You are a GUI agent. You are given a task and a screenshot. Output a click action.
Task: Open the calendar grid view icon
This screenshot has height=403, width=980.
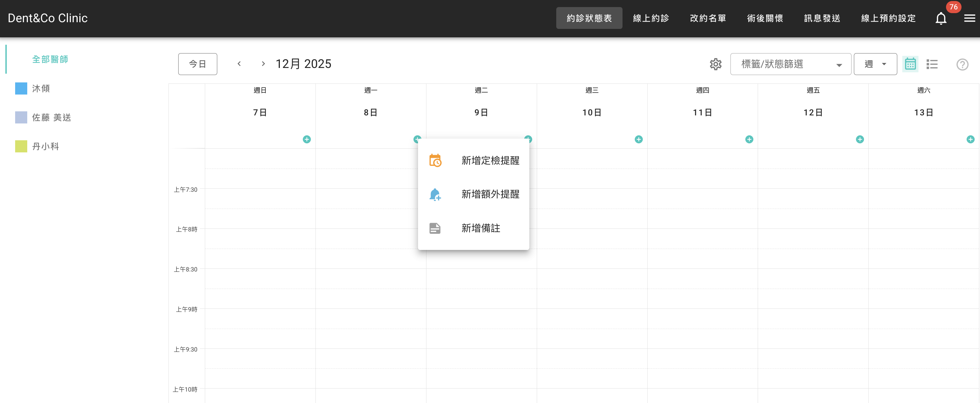910,64
